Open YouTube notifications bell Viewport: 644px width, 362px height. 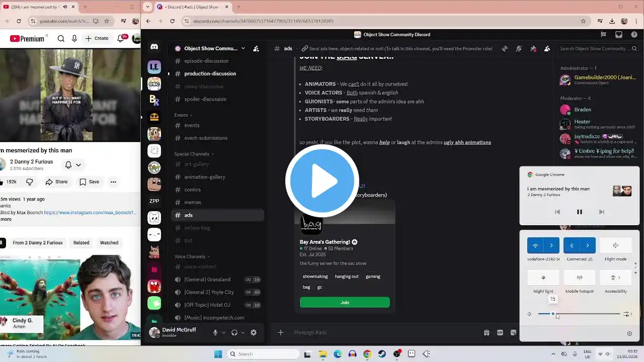click(121, 38)
